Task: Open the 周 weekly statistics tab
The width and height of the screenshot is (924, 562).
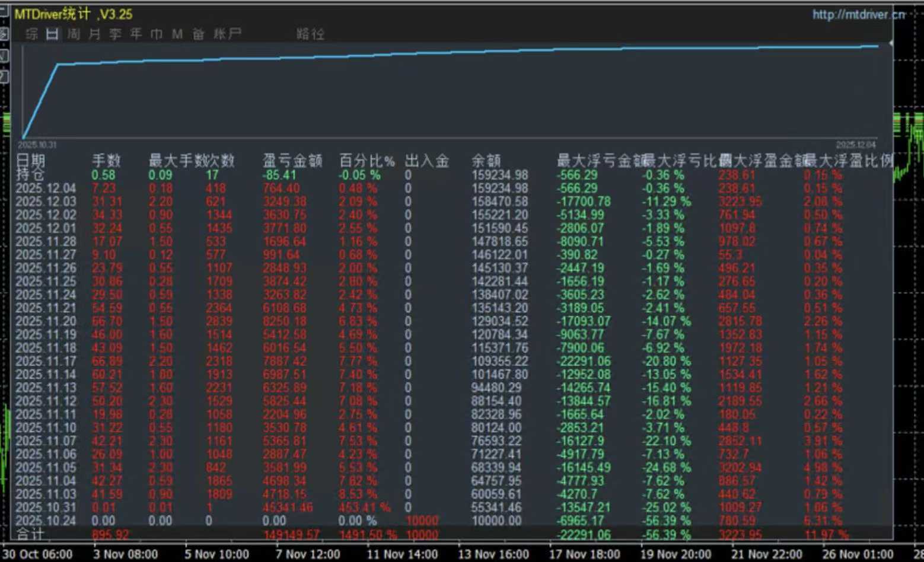Action: (x=74, y=34)
